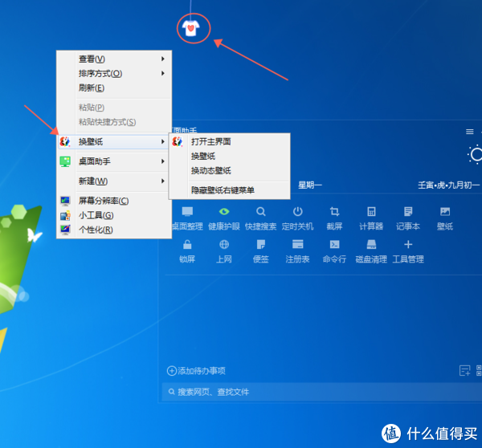This screenshot has width=482, height=448.
Task: Select 隐藏壁纸右键菜单 option
Action: (229, 190)
